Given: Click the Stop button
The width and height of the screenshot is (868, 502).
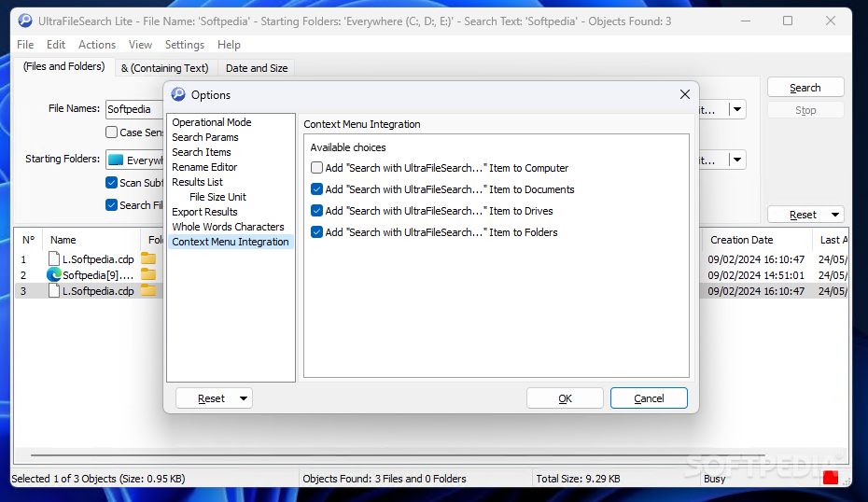Looking at the screenshot, I should tap(805, 110).
